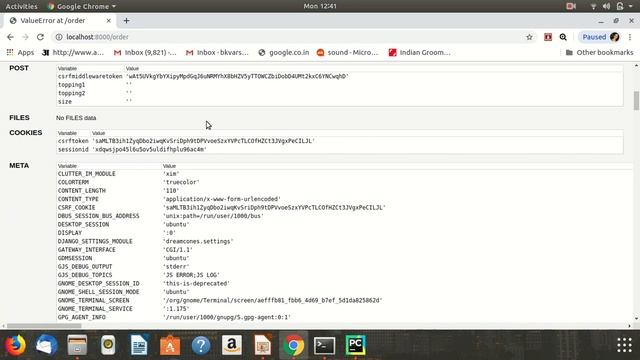The width and height of the screenshot is (640, 360).
Task: Open the system menu arrow in top bar
Action: click(631, 6)
